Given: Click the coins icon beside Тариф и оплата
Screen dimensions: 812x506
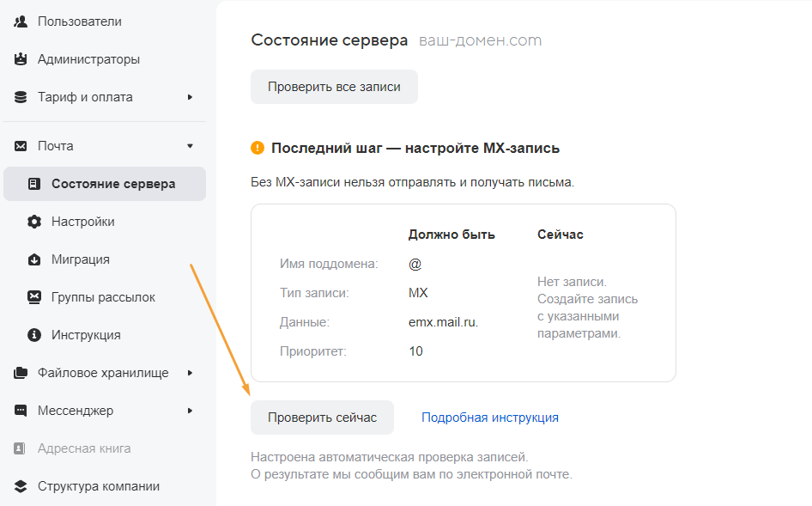Looking at the screenshot, I should 21,97.
